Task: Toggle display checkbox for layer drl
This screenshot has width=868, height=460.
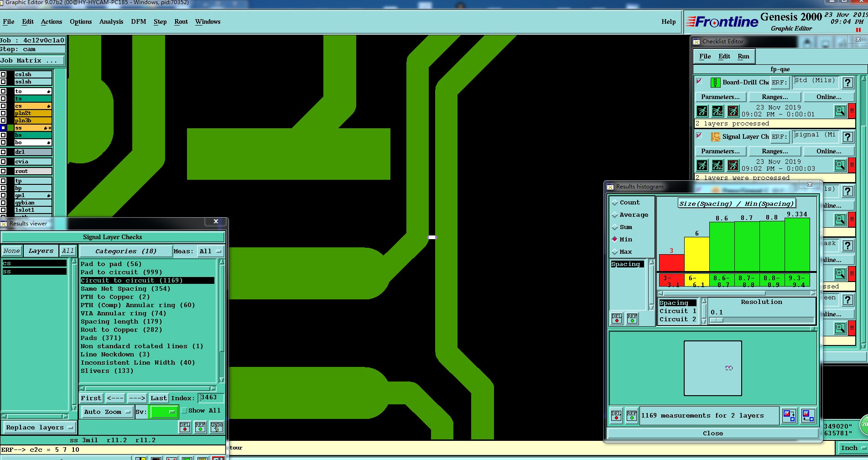Action: (x=3, y=152)
